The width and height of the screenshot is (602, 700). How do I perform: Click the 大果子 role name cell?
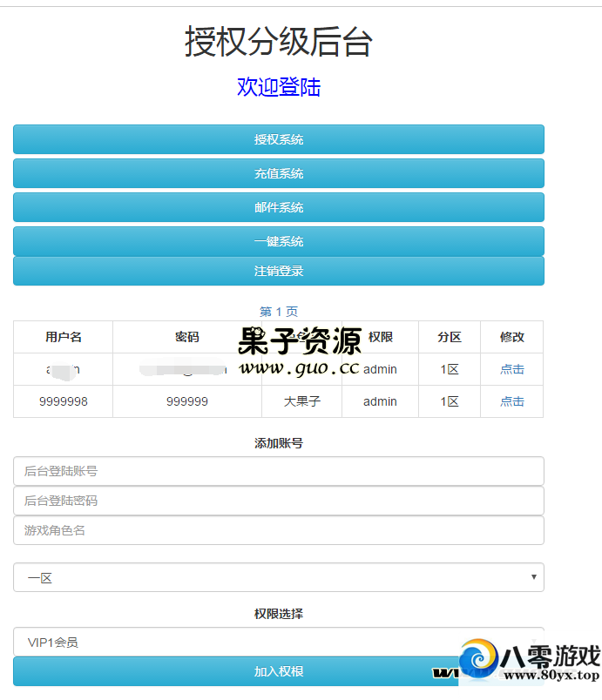(x=302, y=401)
